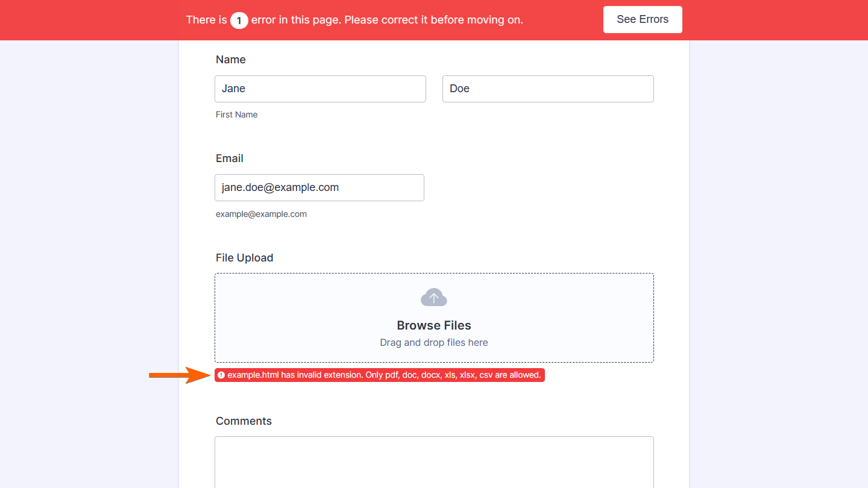The image size is (868, 488).
Task: Click the 'Drag and drop files here' text
Action: [434, 343]
